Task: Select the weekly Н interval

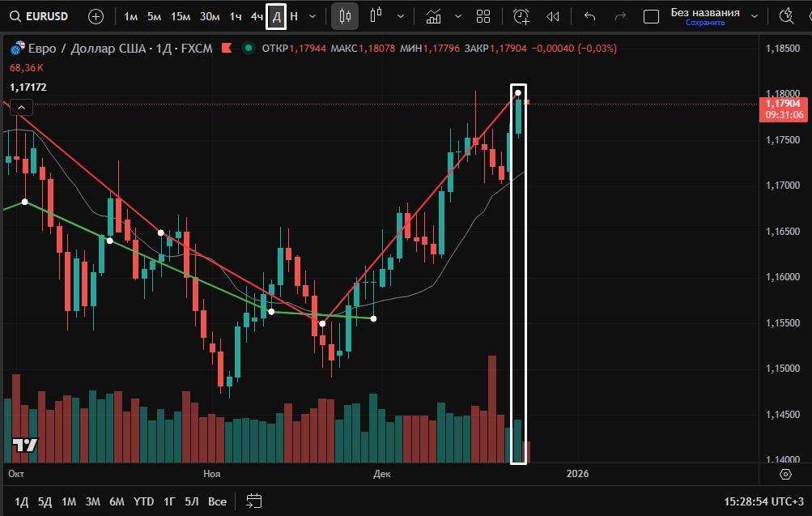Action: [x=294, y=16]
